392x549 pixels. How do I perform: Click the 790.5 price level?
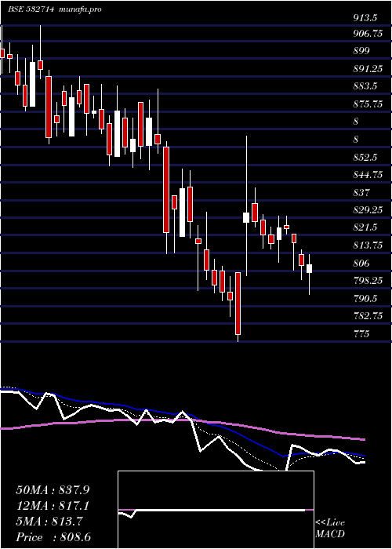pos(365,298)
